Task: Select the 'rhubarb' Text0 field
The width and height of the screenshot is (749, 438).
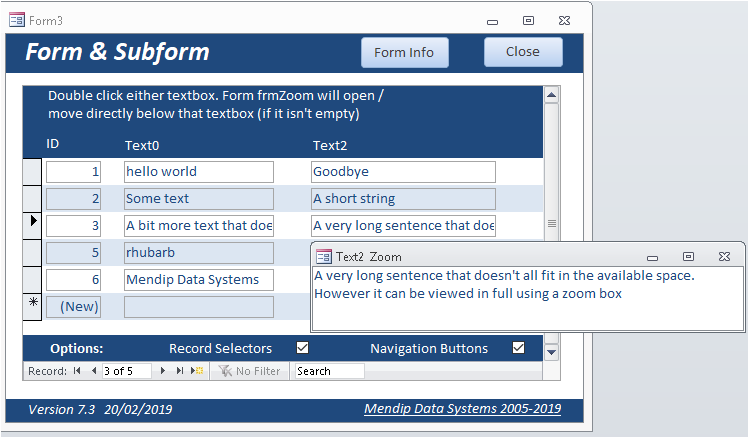Action: click(x=198, y=252)
